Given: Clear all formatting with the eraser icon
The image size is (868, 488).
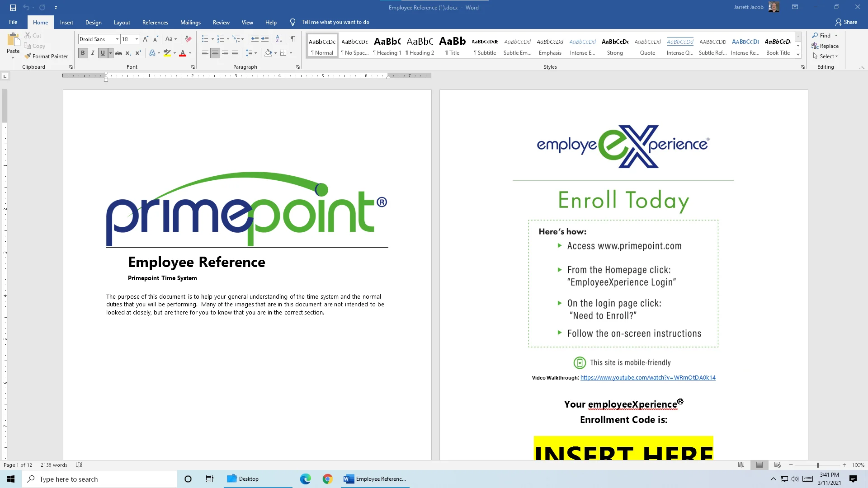Looking at the screenshot, I should click(x=188, y=39).
